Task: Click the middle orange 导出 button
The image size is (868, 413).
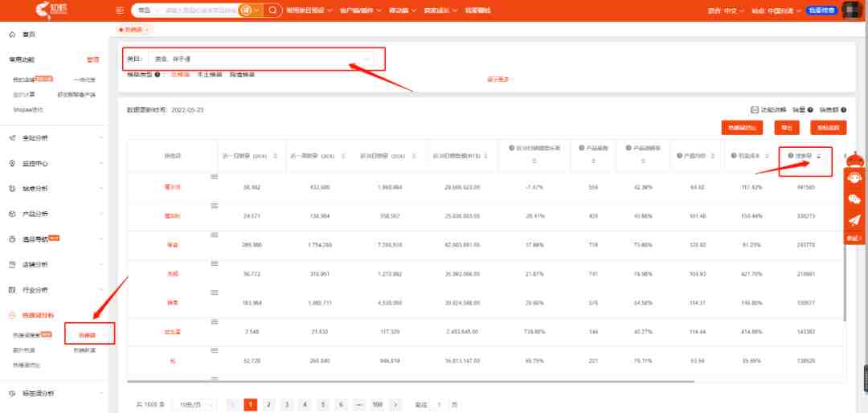Action: tap(787, 128)
